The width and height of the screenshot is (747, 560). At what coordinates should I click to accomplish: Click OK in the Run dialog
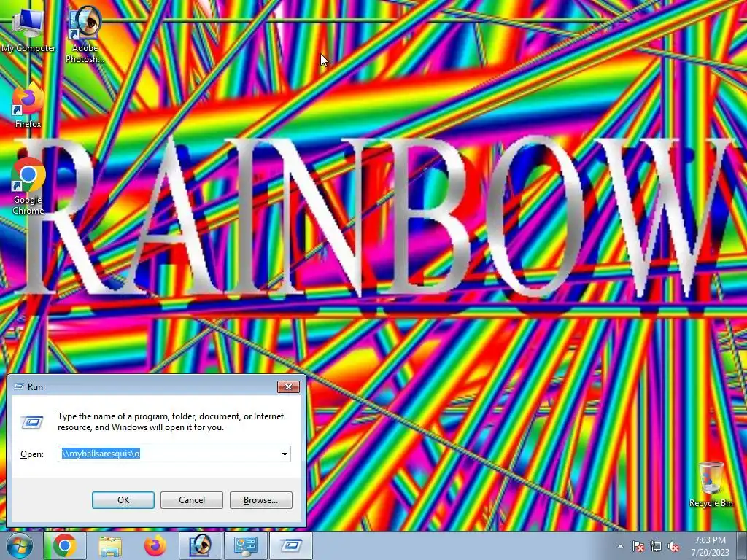click(x=123, y=500)
